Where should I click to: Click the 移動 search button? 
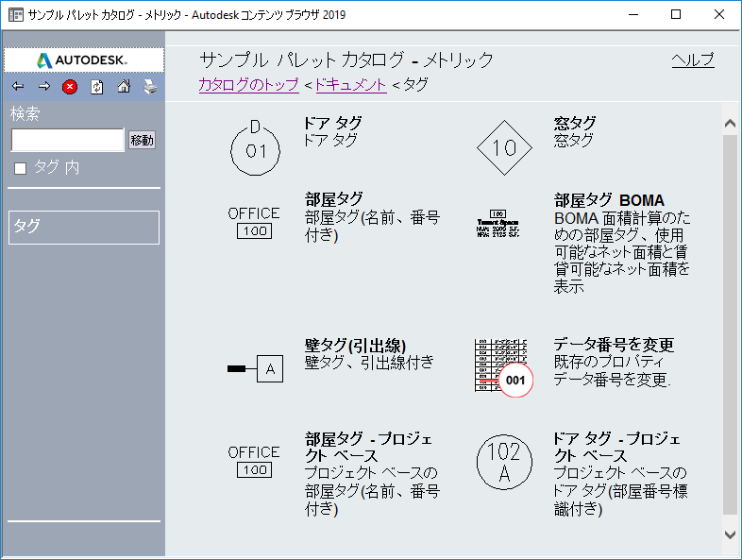pos(142,140)
